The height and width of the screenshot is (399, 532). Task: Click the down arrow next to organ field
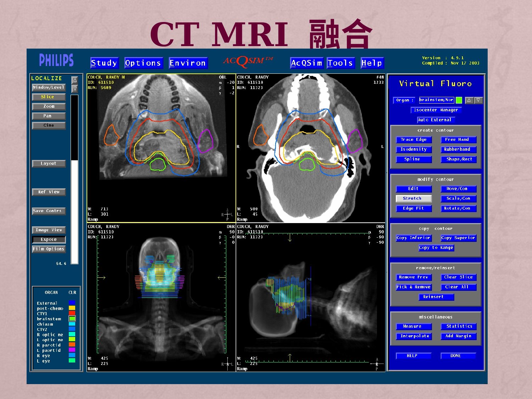click(478, 100)
